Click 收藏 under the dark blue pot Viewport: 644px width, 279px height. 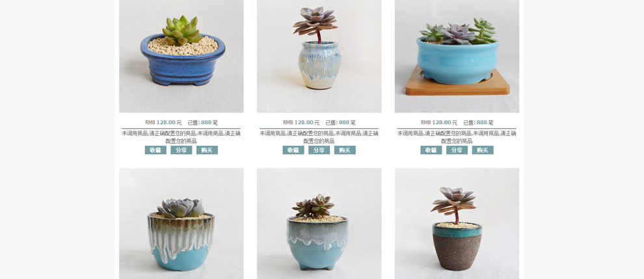pos(155,150)
